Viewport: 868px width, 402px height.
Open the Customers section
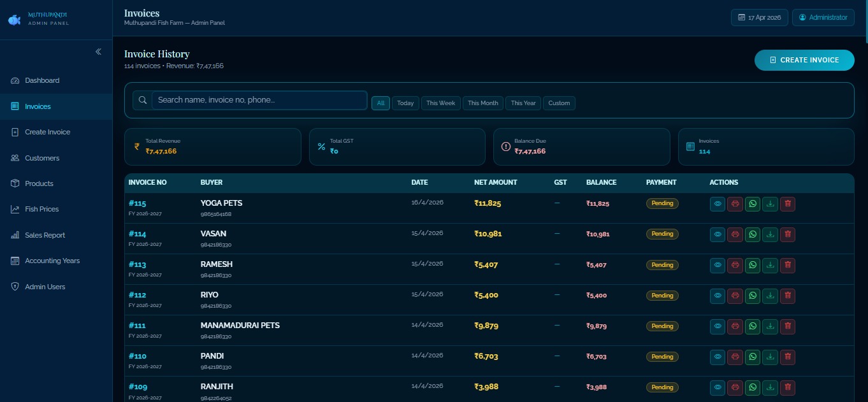tap(41, 158)
